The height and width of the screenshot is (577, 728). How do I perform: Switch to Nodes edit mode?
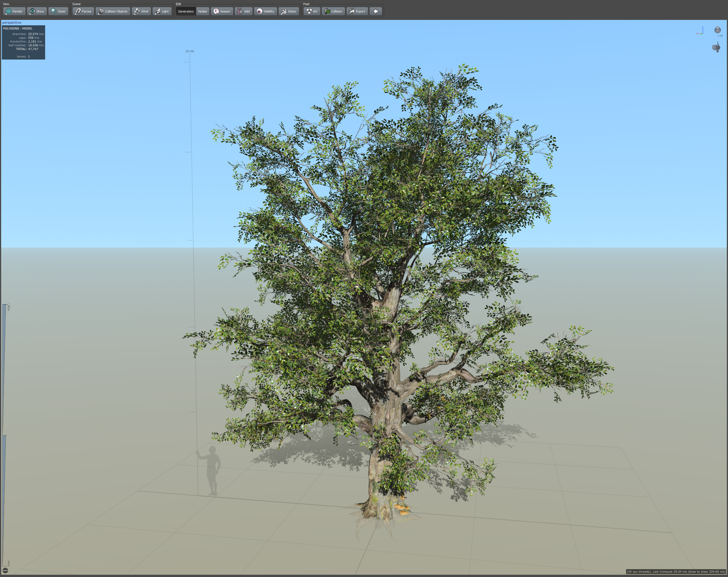pos(203,11)
